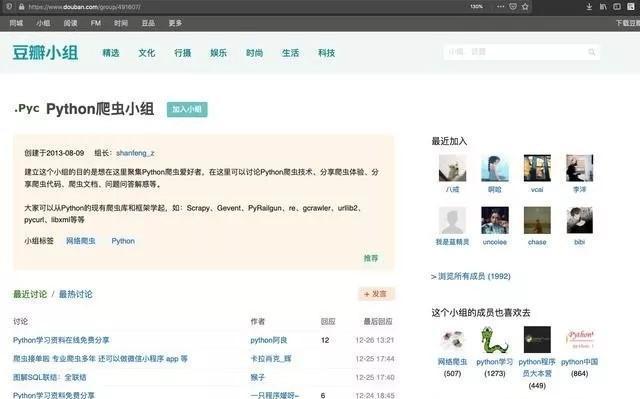Click member 李洋 avatar
Image resolution: width=640 pixels, height=399 pixels.
pos(580,168)
